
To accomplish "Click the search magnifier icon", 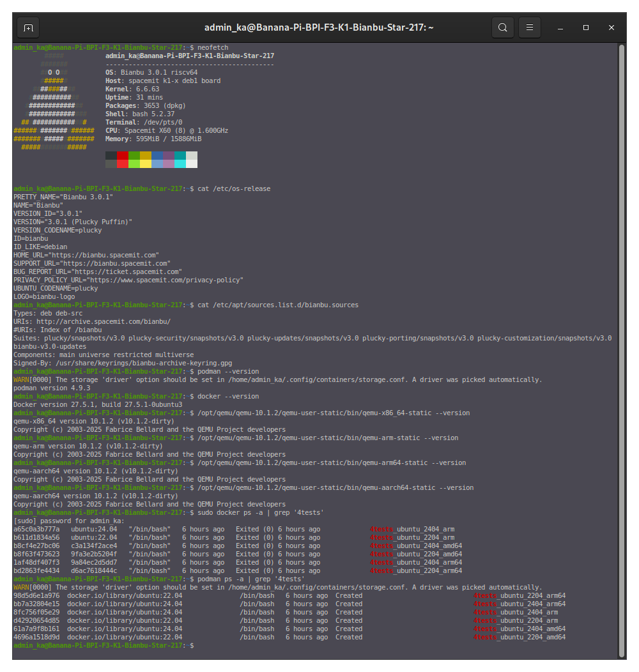I will [x=503, y=27].
